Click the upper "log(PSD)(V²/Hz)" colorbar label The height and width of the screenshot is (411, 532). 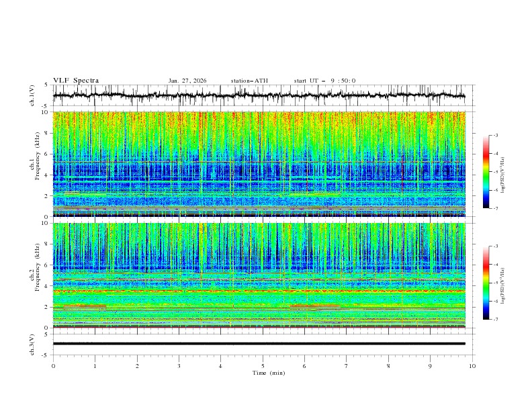[x=503, y=175]
